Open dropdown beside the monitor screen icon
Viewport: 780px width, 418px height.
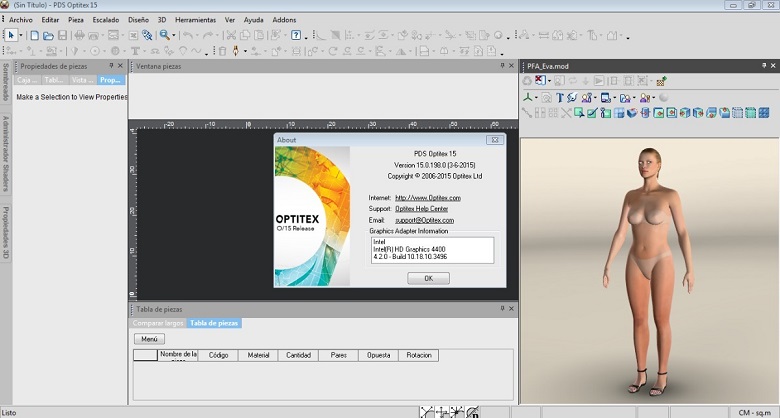(614, 98)
